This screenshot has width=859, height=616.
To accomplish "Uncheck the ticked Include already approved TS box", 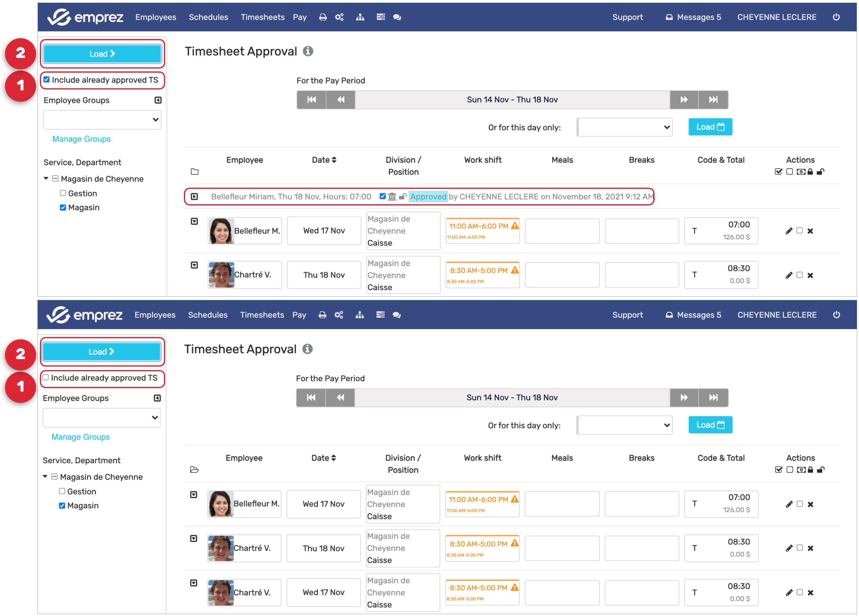I will pos(46,79).
